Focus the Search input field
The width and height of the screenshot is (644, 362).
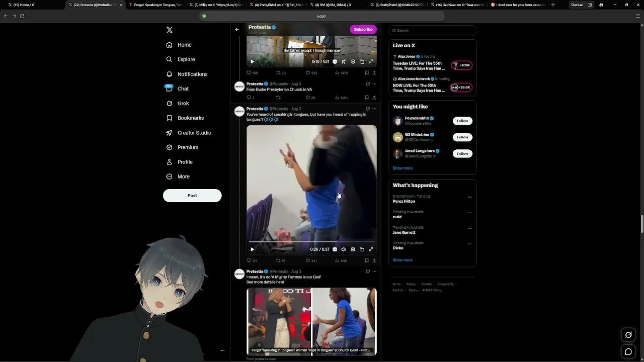click(433, 31)
